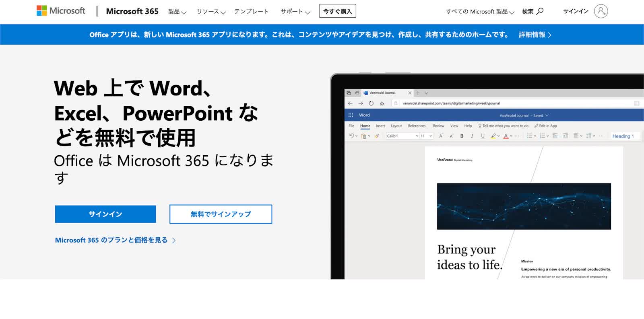The width and height of the screenshot is (644, 319).
Task: Click the reading view icon at address bar end
Action: tap(637, 103)
